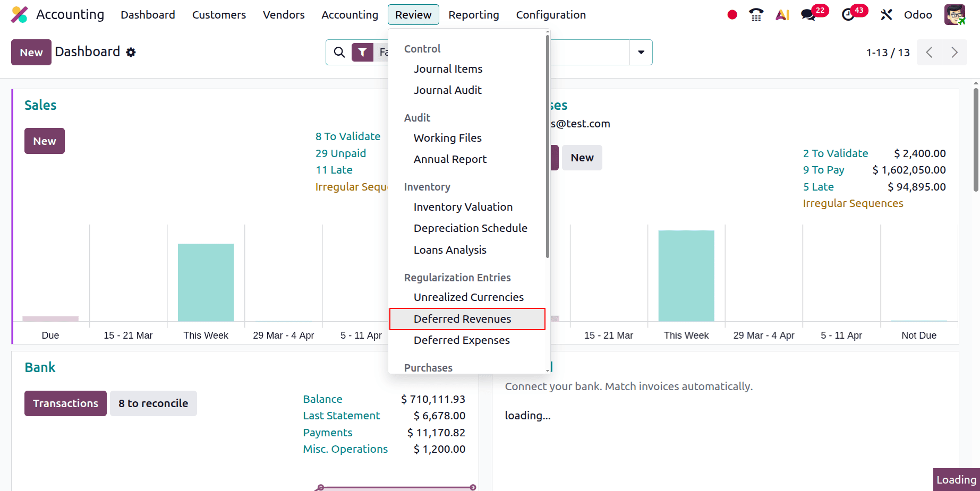
Task: Click the search magnifier icon
Action: [339, 52]
